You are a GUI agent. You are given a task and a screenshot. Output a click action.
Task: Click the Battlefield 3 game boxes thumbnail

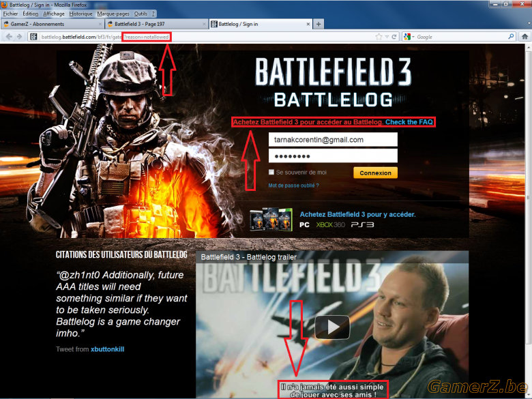click(x=271, y=220)
